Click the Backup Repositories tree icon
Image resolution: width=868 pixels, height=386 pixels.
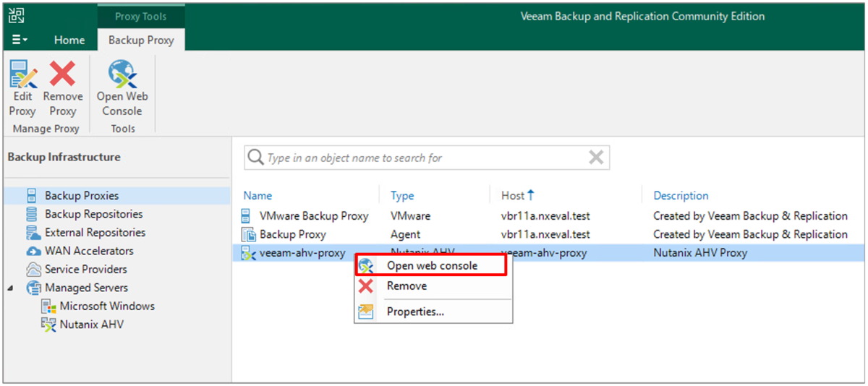tap(32, 214)
